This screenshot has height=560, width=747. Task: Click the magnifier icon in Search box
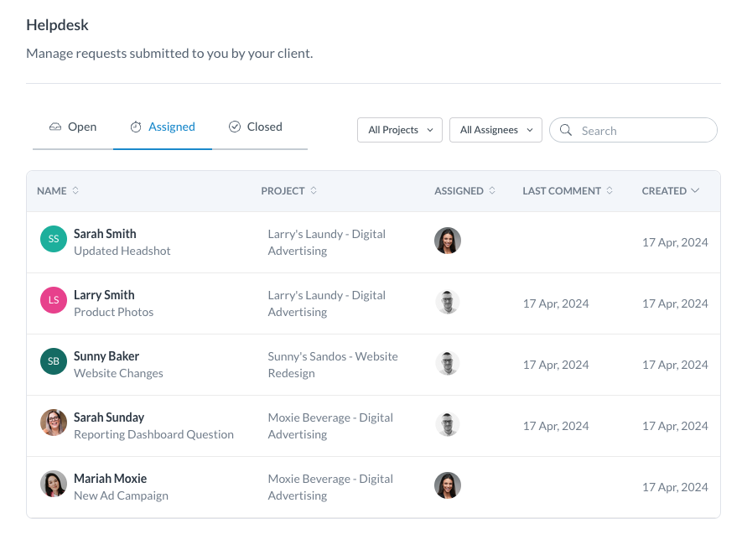[x=566, y=130]
